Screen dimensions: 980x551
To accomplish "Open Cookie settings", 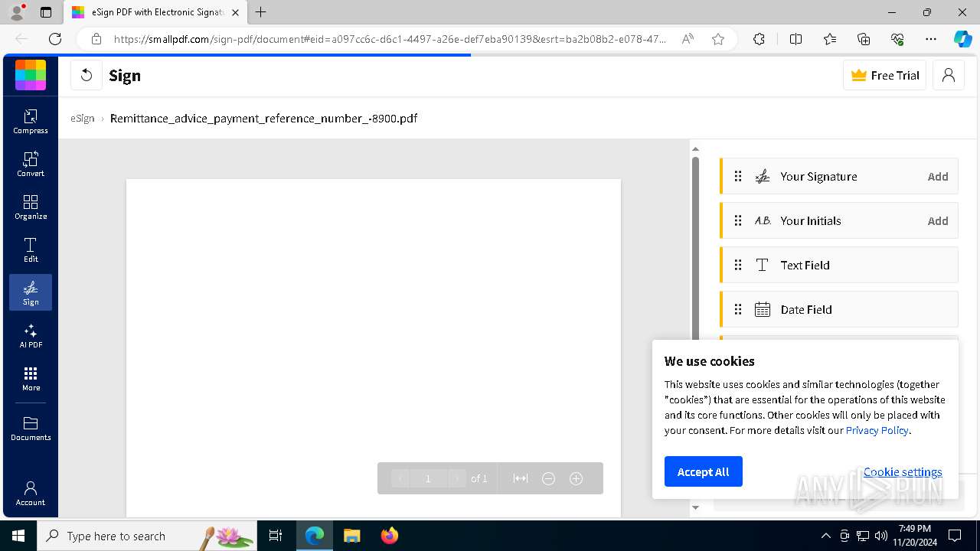I will 903,472.
